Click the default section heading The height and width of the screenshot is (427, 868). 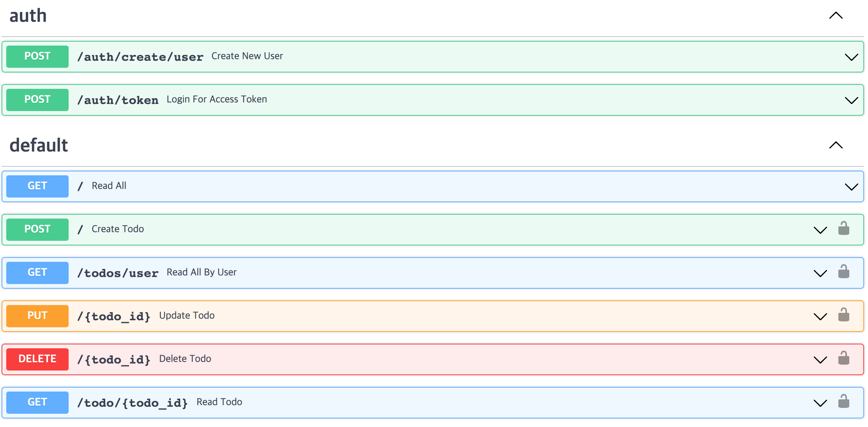pos(39,145)
